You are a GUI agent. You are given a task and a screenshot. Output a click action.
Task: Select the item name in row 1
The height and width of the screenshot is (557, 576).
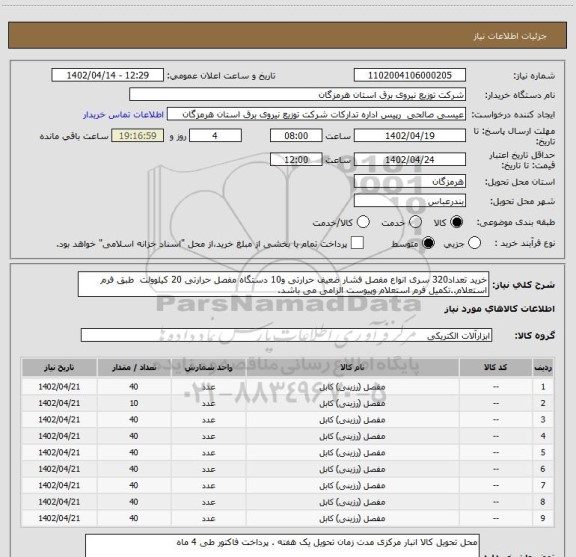click(x=352, y=387)
